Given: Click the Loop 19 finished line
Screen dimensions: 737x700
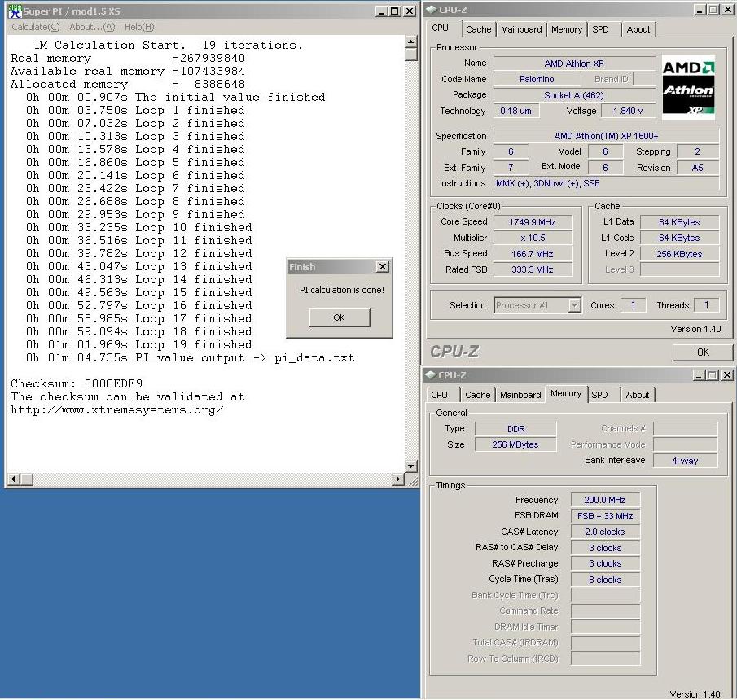Looking at the screenshot, I should (x=139, y=344).
